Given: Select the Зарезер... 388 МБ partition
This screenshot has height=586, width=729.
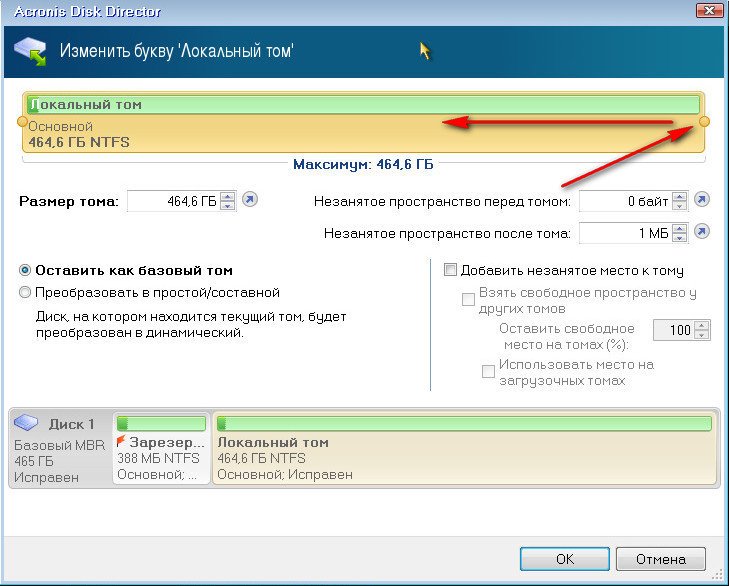Looking at the screenshot, I should click(x=161, y=447).
